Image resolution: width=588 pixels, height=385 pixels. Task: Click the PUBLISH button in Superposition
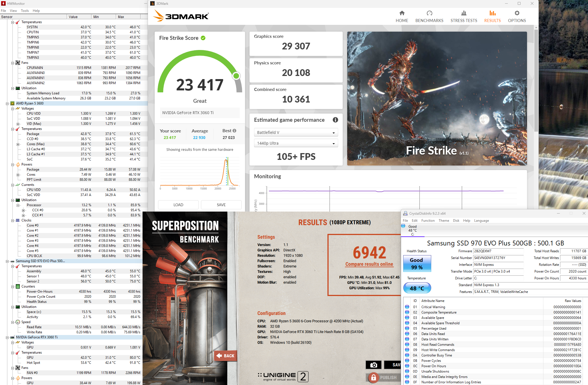pos(383,377)
